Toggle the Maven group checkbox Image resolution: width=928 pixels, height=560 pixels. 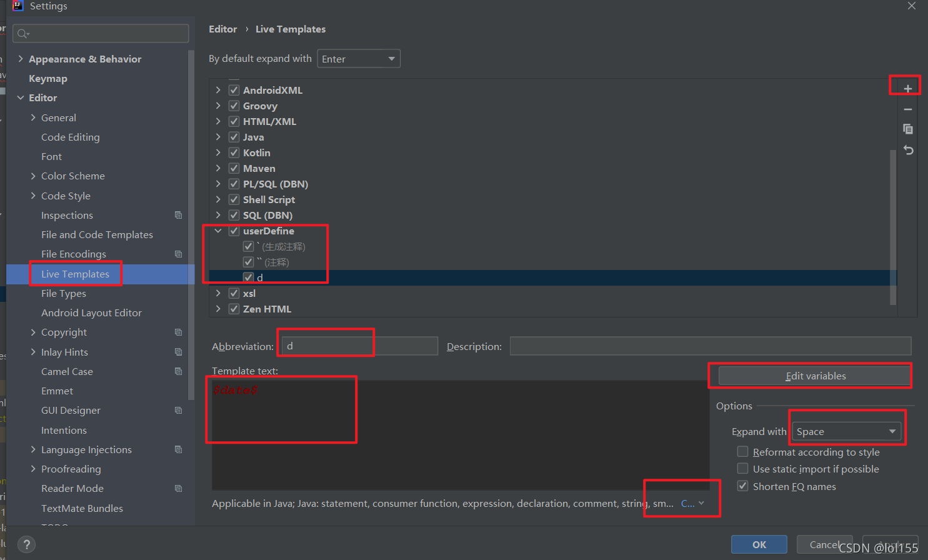(x=234, y=168)
